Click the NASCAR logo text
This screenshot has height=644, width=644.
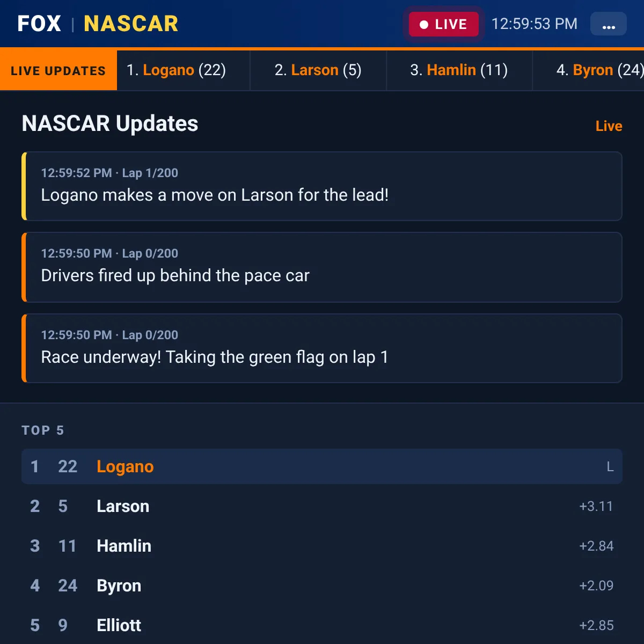(131, 24)
